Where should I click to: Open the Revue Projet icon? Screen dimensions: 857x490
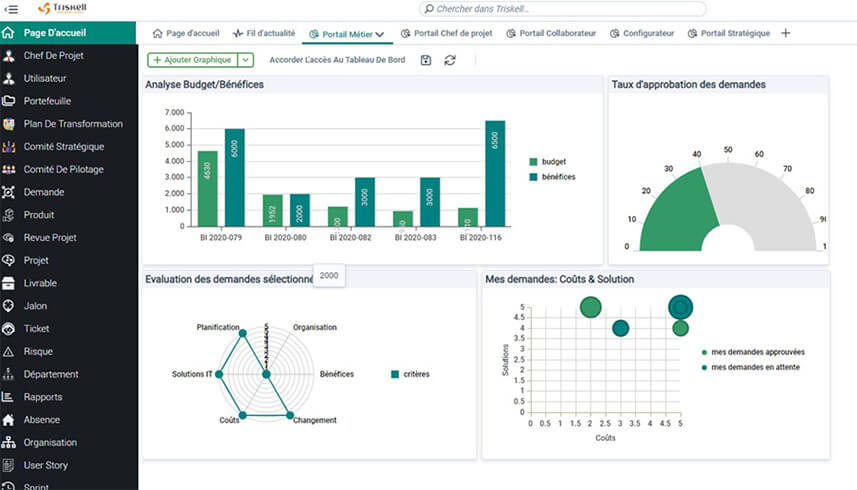(x=8, y=238)
